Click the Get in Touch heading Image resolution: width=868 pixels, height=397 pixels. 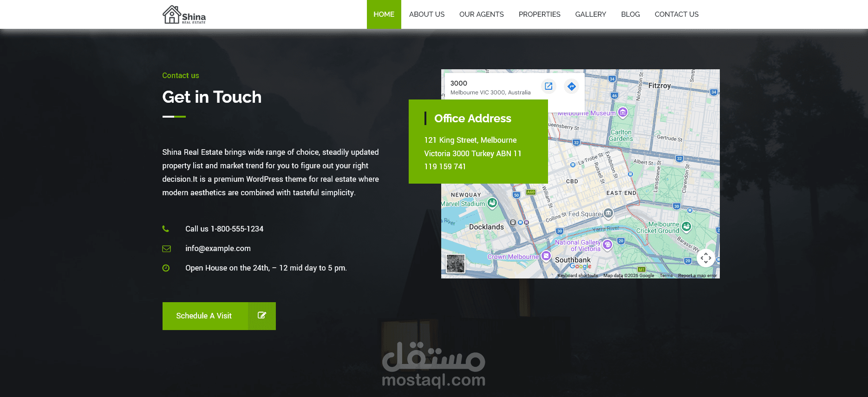(x=212, y=97)
